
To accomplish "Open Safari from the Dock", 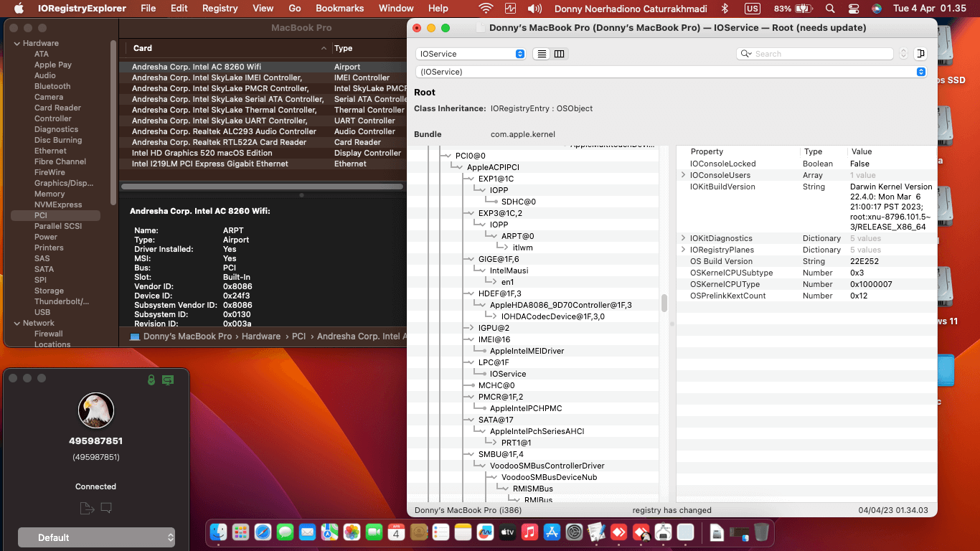I will 263,532.
